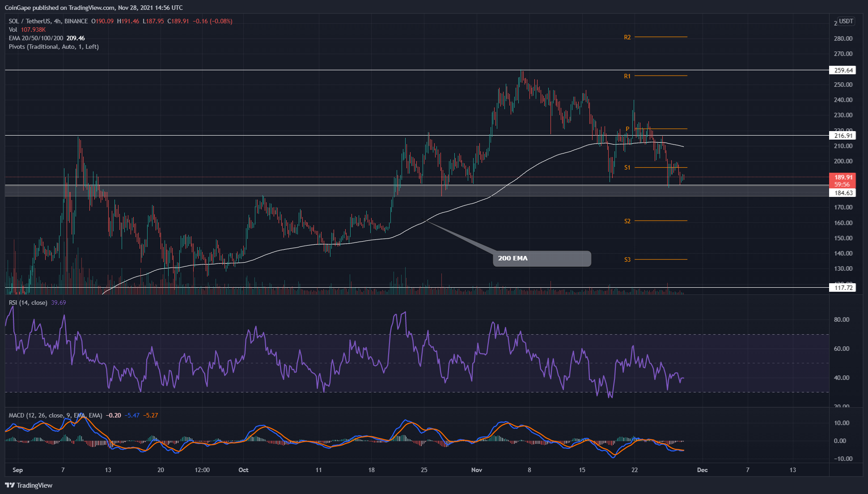Click the Nov marker on time axis
Screen dimensions: 868x494
click(477, 470)
